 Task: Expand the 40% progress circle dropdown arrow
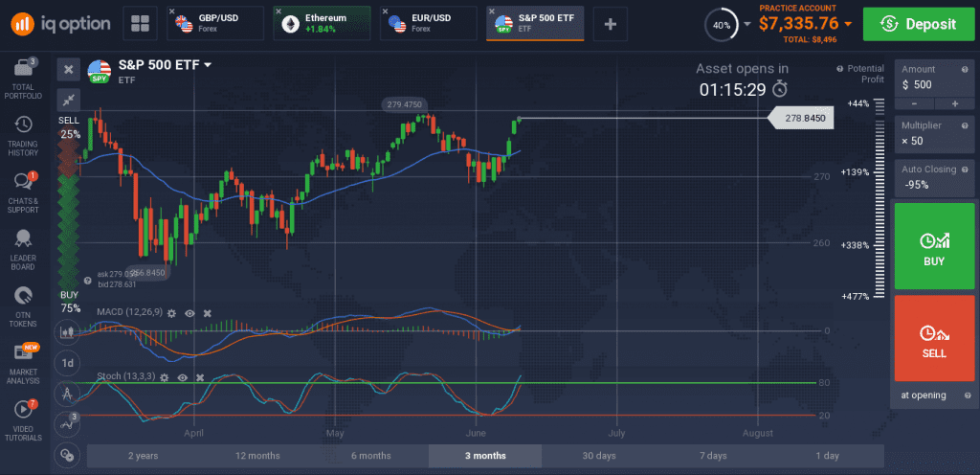click(746, 25)
